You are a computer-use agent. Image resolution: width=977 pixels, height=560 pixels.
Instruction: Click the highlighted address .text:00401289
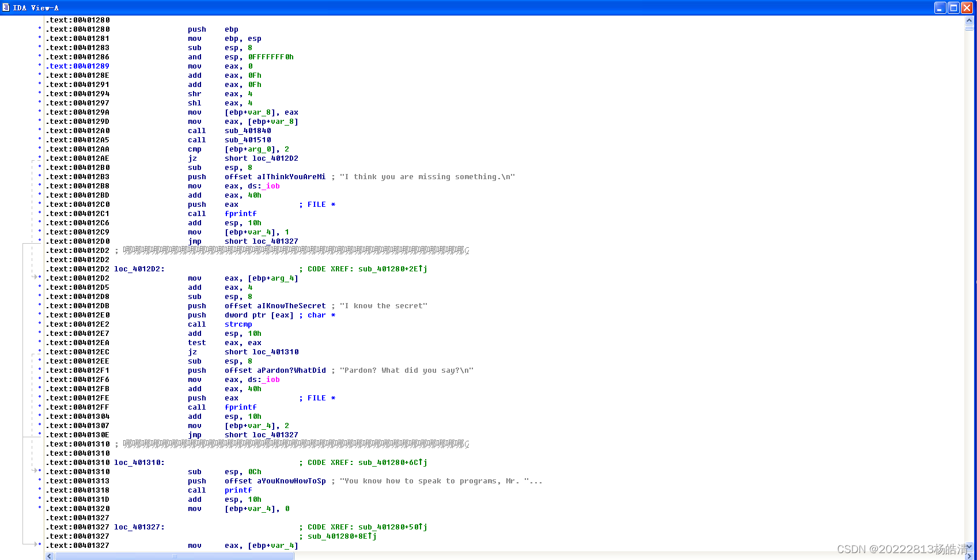pos(77,66)
